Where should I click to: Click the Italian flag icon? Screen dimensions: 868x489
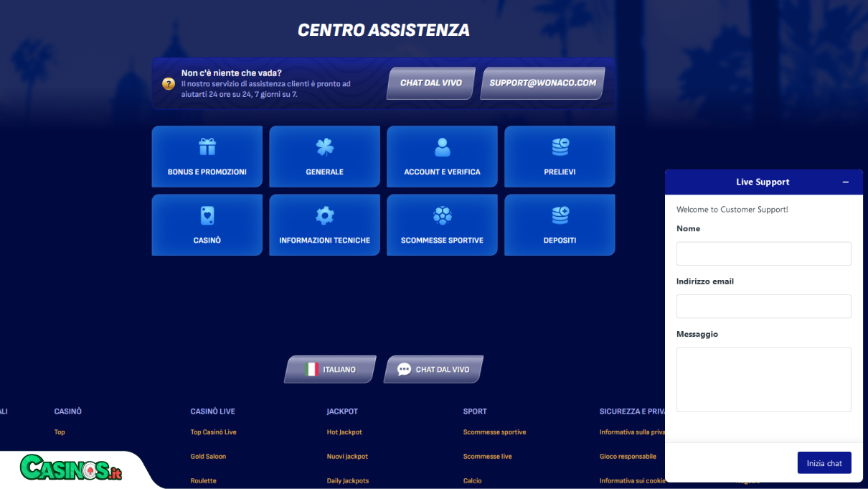[311, 369]
